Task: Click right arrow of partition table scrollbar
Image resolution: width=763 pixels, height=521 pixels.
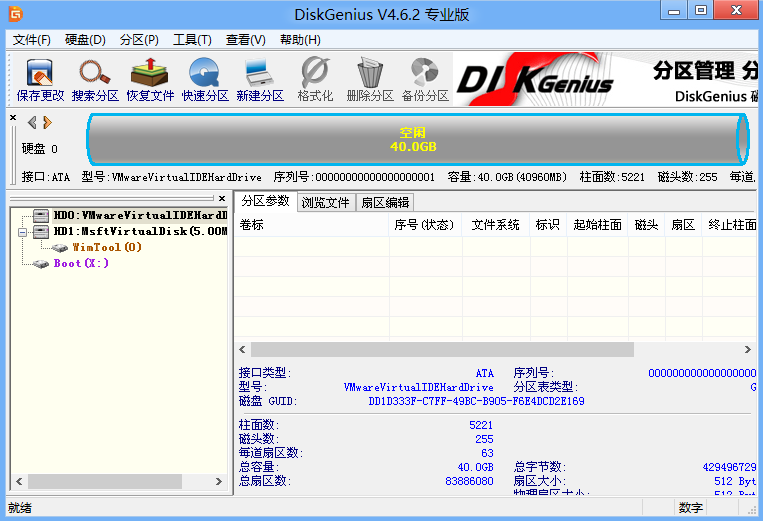Action: [748, 350]
